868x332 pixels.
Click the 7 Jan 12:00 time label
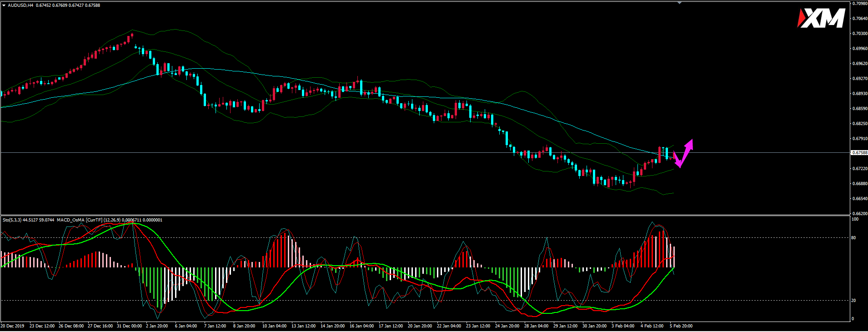(x=215, y=326)
